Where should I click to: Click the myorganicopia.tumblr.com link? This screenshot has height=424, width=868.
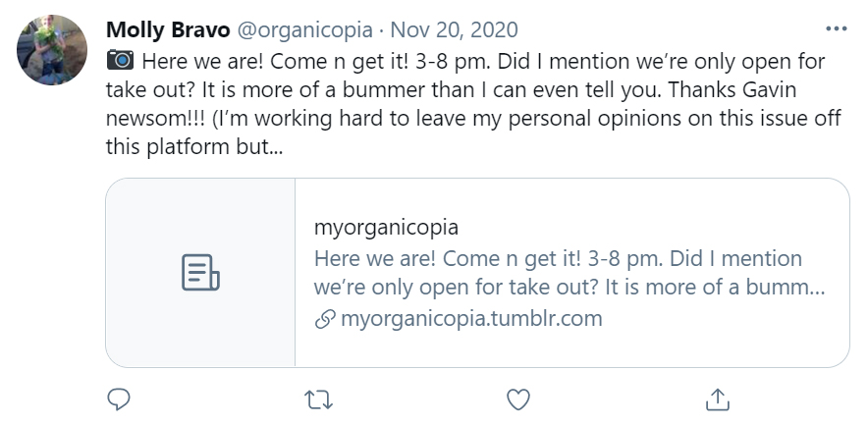(x=470, y=319)
